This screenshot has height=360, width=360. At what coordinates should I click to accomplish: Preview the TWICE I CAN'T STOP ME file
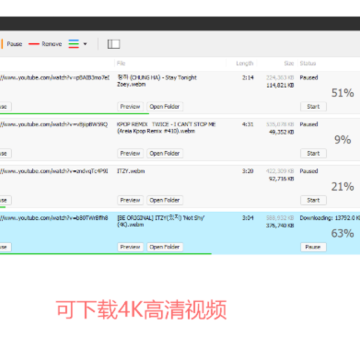pos(130,153)
